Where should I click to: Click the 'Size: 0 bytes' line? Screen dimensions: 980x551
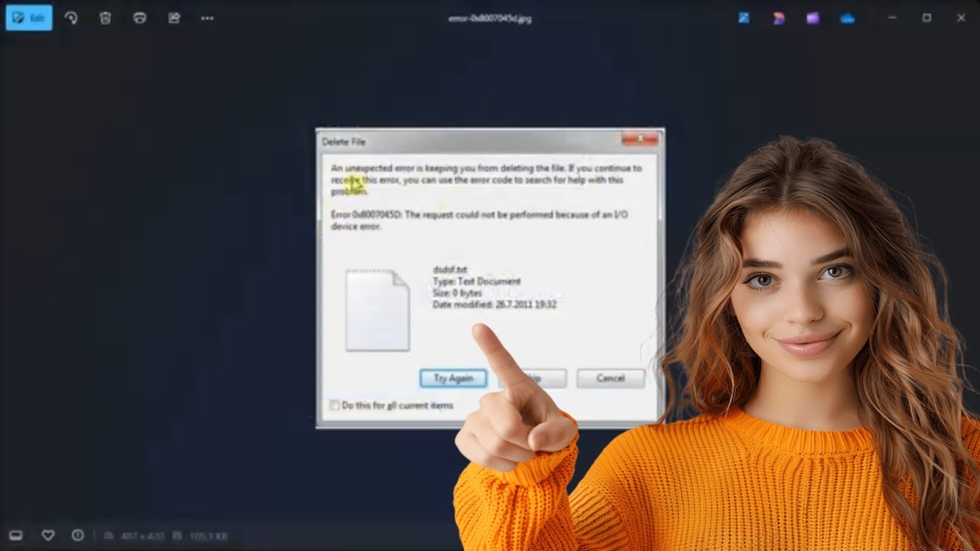tap(457, 292)
